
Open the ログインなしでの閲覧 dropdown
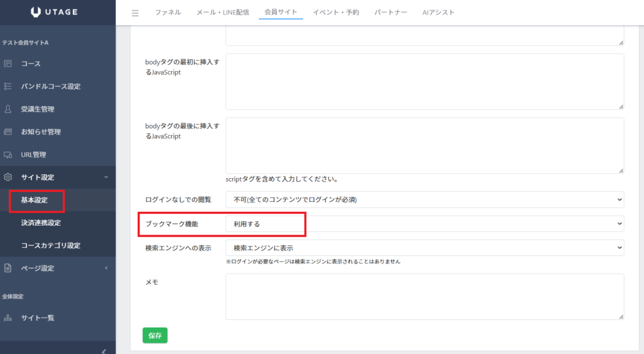(425, 199)
